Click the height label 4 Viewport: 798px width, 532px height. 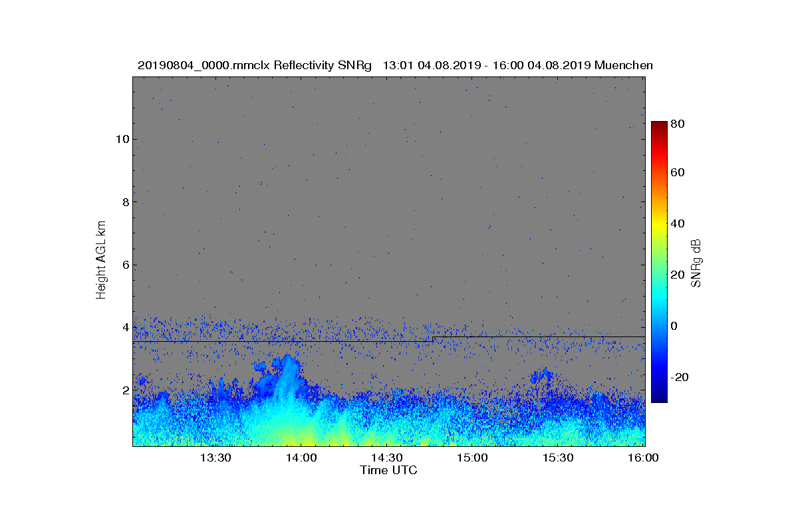124,327
